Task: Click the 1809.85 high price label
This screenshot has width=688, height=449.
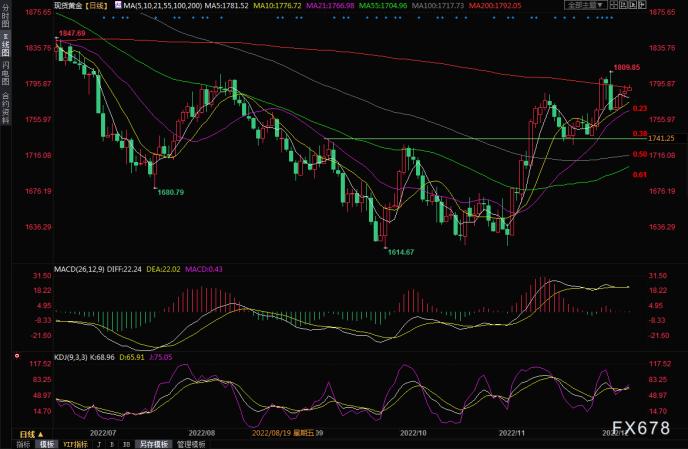Action: (x=627, y=68)
